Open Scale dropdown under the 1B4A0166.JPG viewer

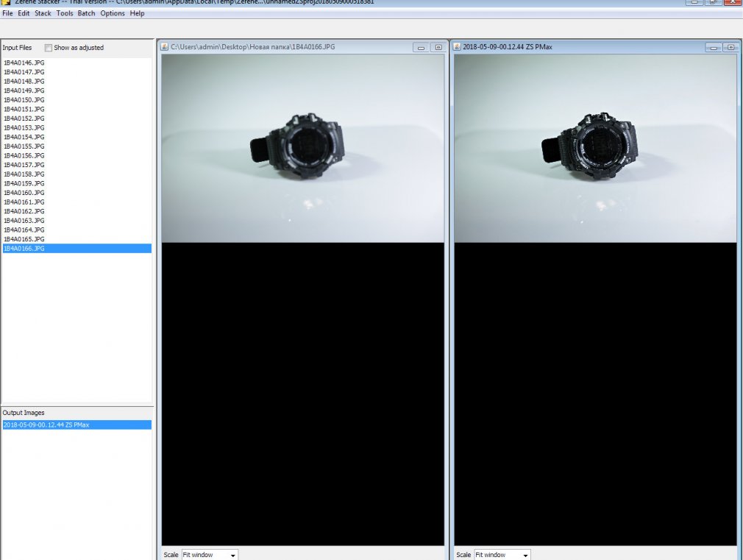[210, 555]
